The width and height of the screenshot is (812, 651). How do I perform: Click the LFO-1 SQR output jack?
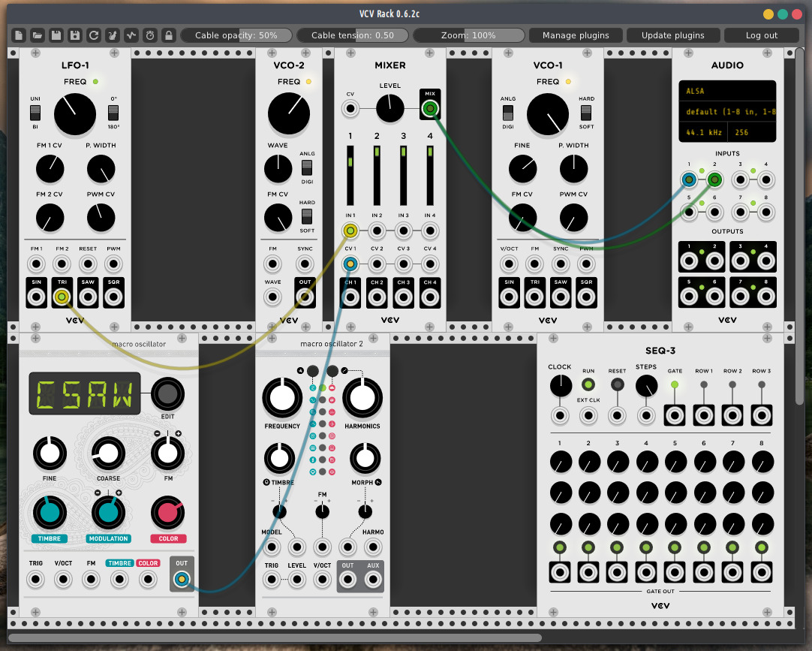[114, 297]
